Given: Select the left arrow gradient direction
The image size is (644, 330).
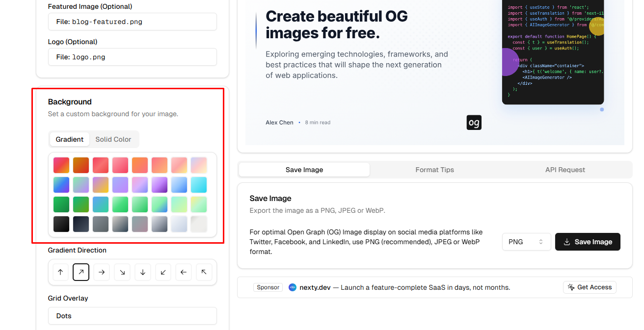Looking at the screenshot, I should 184,272.
